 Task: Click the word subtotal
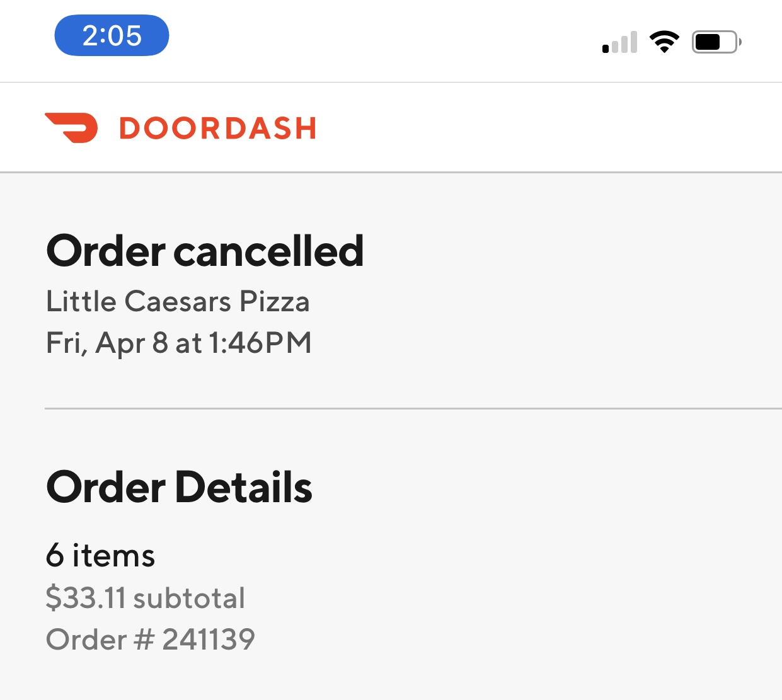[190, 598]
